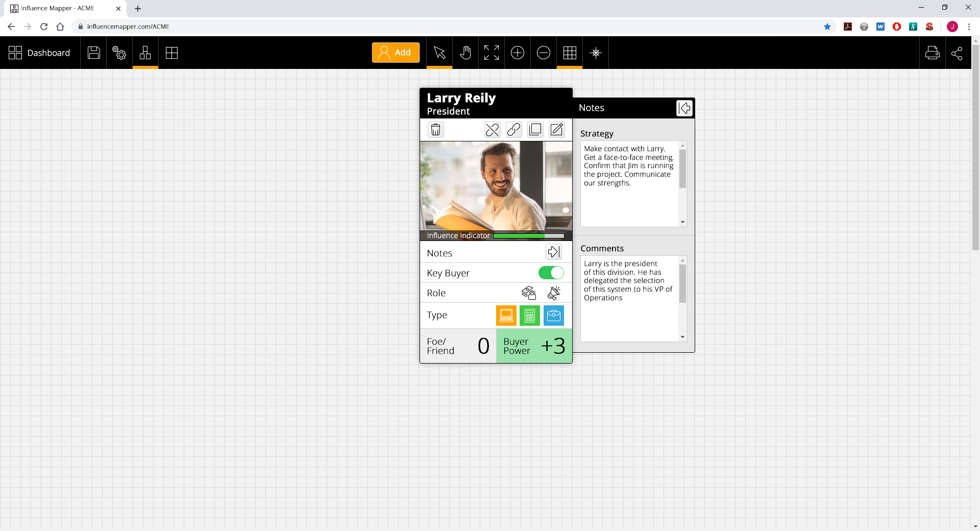Image resolution: width=980 pixels, height=531 pixels.
Task: Close the Influence Mapper tab
Action: tap(118, 9)
